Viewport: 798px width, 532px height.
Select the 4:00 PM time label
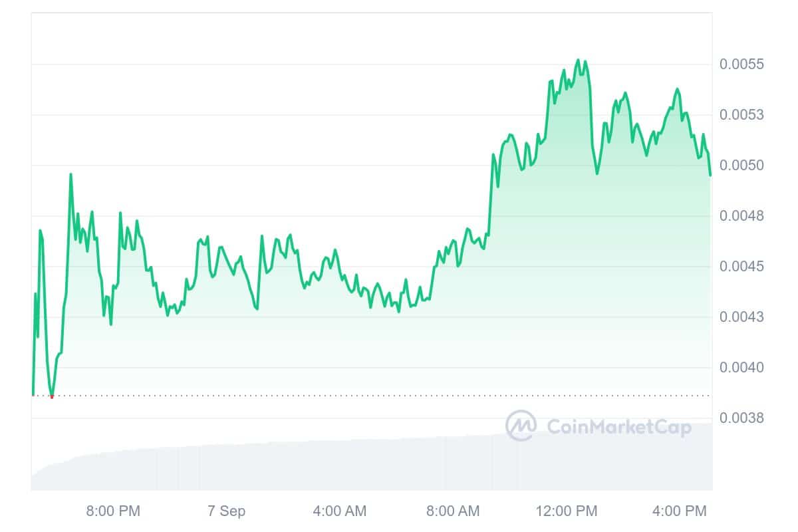(x=680, y=511)
